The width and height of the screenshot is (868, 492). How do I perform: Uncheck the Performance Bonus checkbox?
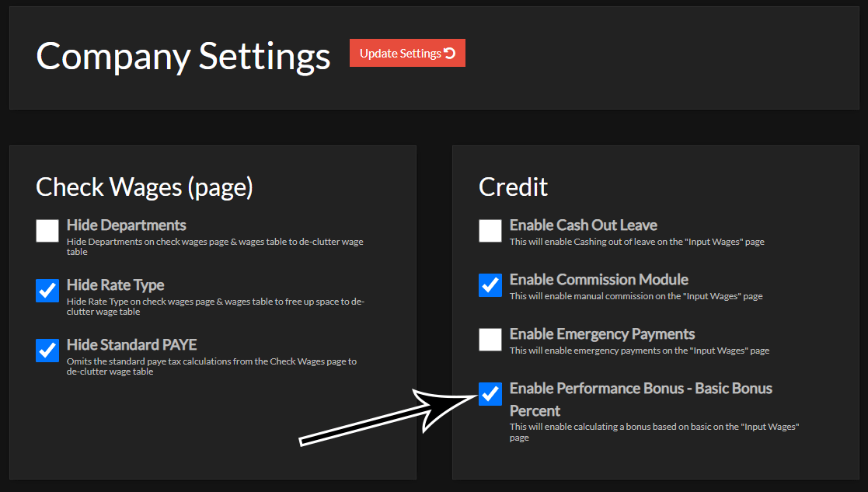coord(490,394)
